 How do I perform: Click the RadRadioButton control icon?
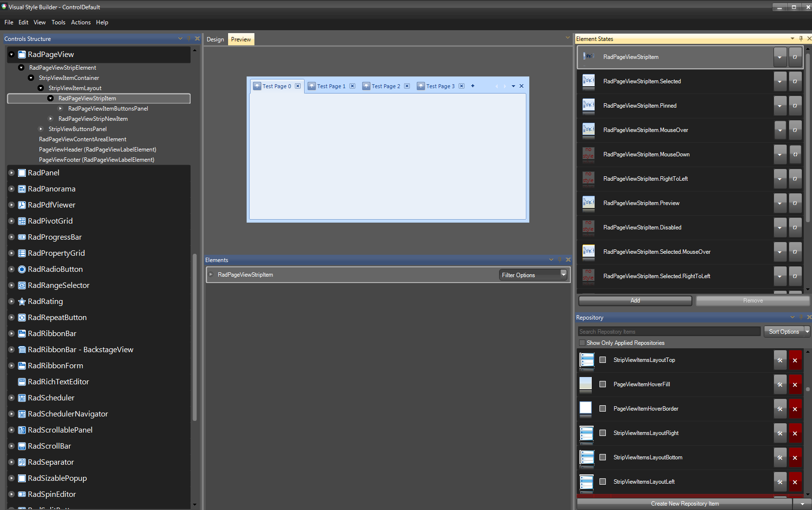click(22, 269)
